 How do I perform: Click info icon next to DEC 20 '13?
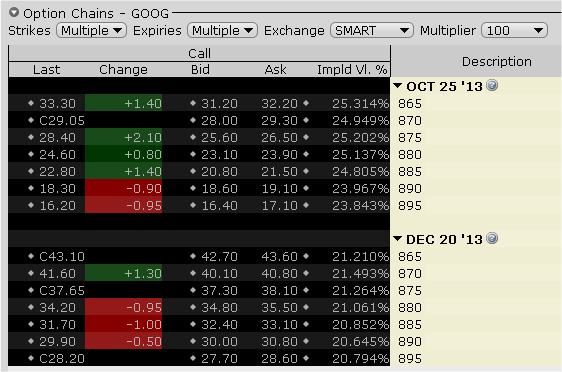[492, 238]
